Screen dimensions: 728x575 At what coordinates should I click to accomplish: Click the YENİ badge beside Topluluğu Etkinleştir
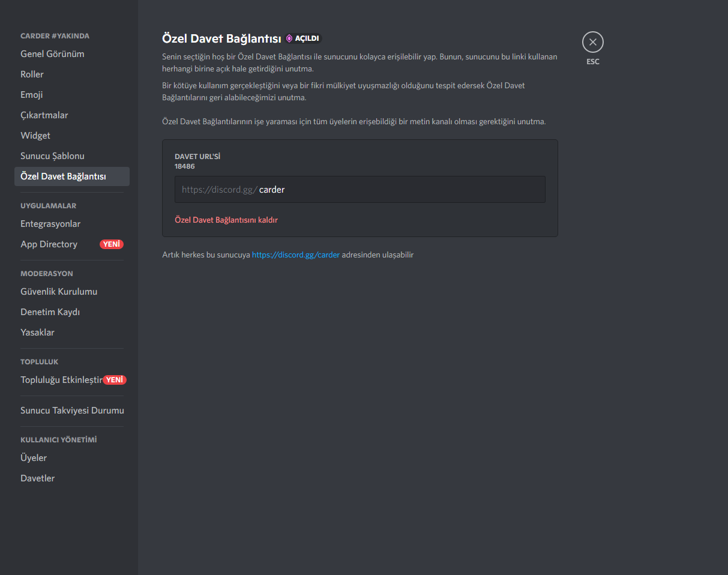(115, 380)
